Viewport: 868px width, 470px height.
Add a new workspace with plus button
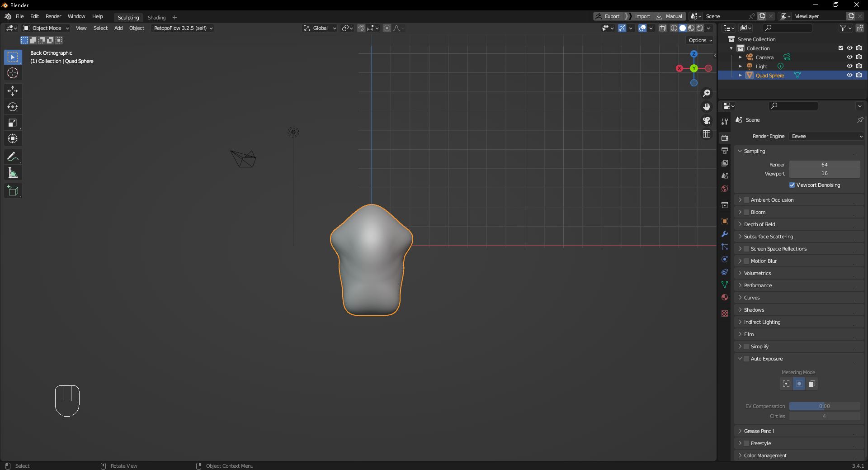pyautogui.click(x=175, y=18)
